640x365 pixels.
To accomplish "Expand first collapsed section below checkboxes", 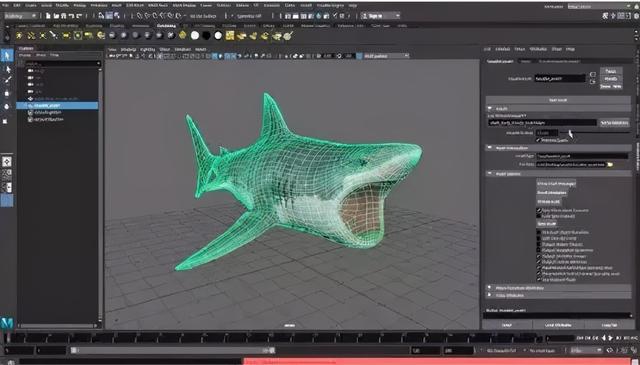I will 490,287.
